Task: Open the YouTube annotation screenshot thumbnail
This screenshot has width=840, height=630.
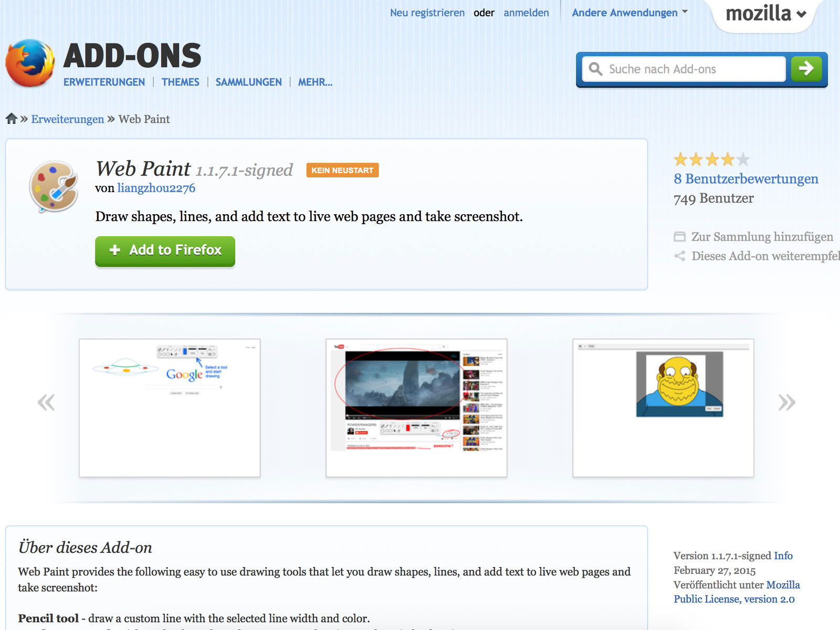Action: pos(416,408)
